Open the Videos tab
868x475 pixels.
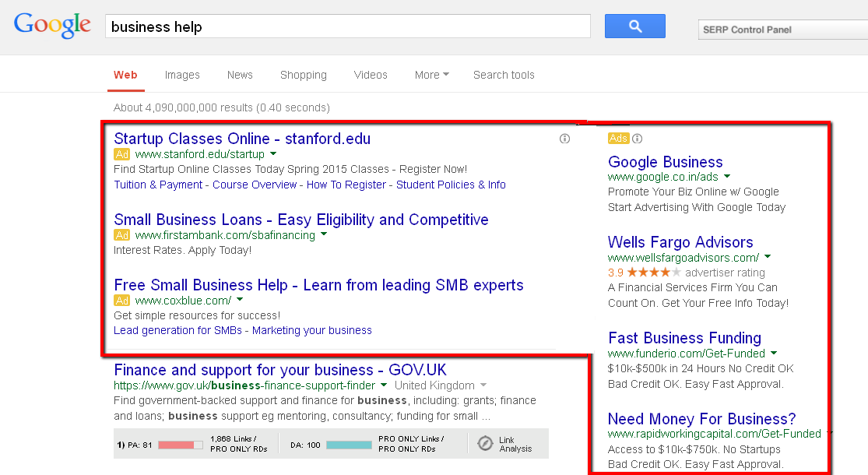(371, 75)
